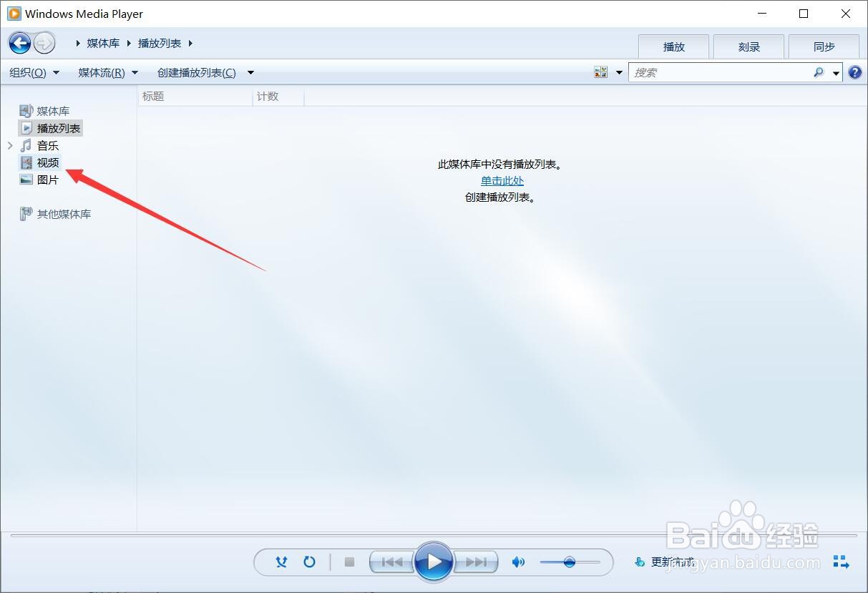Click into the 搜索 search box
The image size is (868, 593).
click(719, 72)
